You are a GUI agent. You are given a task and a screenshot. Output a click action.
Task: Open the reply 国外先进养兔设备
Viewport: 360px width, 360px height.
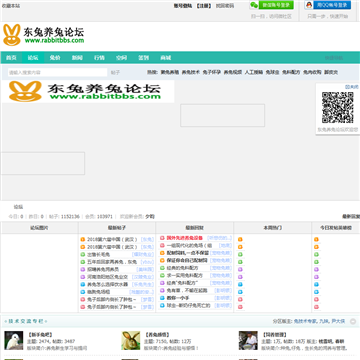(x=185, y=238)
